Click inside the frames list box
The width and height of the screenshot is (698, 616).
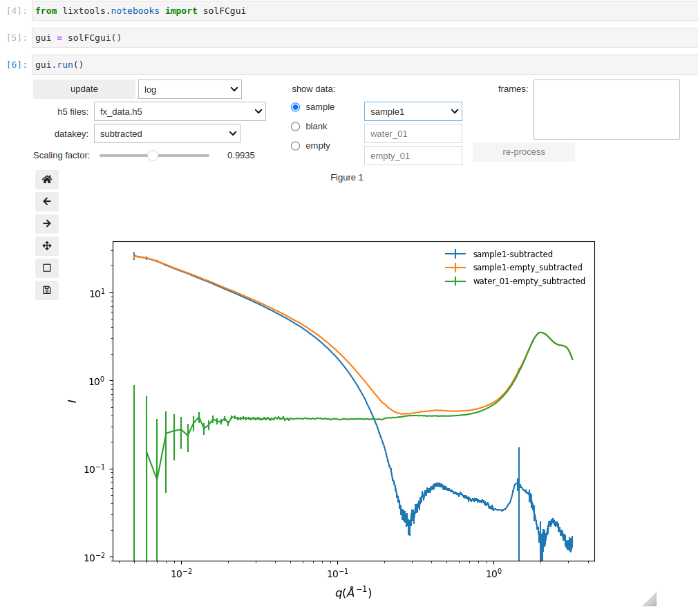(606, 109)
